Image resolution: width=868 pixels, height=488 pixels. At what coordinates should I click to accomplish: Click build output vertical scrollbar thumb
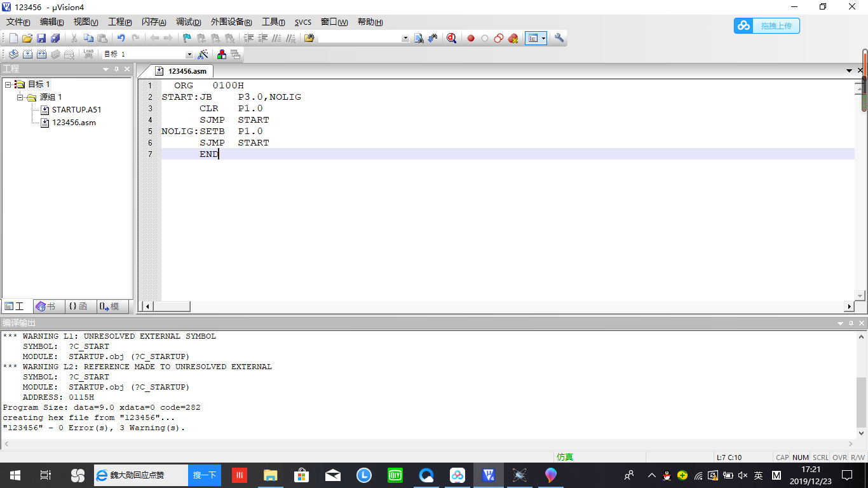pyautogui.click(x=861, y=402)
